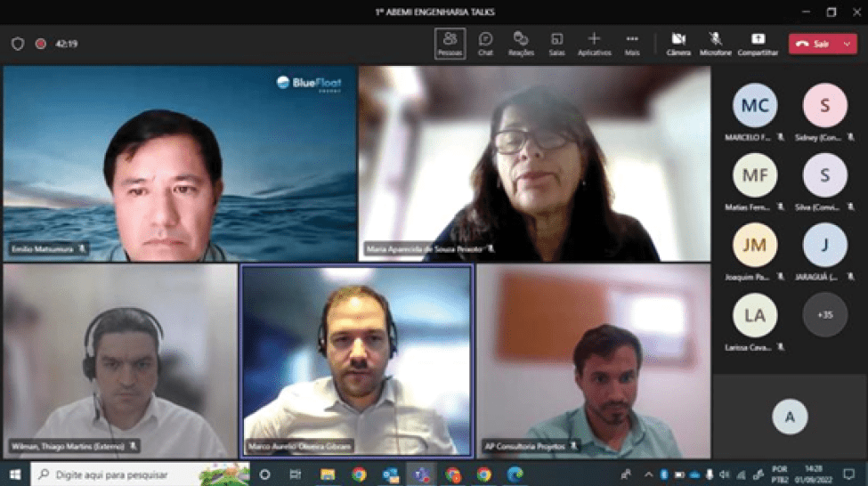Click the recording indicator icon

pos(40,43)
